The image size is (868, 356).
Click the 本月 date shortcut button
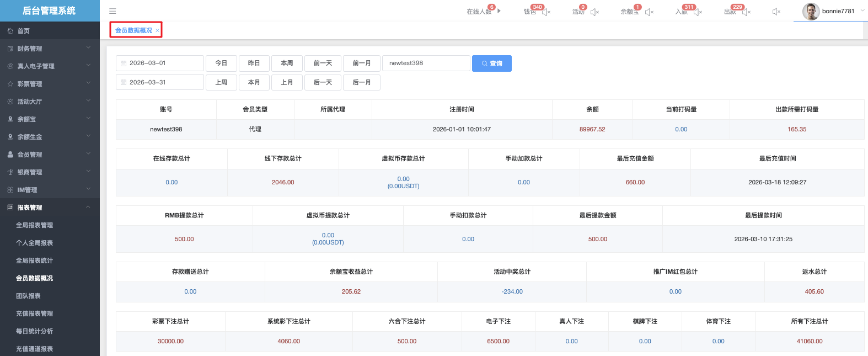tap(254, 82)
